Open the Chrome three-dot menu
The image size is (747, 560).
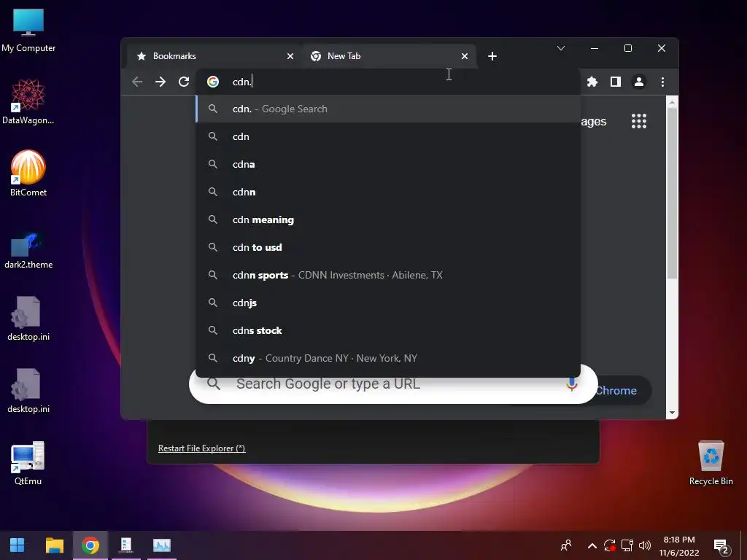point(662,82)
